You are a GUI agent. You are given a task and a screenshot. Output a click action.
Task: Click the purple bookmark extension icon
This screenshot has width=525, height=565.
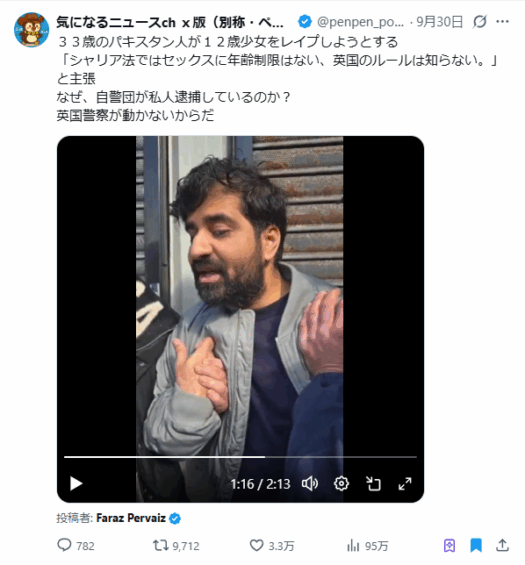(x=449, y=546)
